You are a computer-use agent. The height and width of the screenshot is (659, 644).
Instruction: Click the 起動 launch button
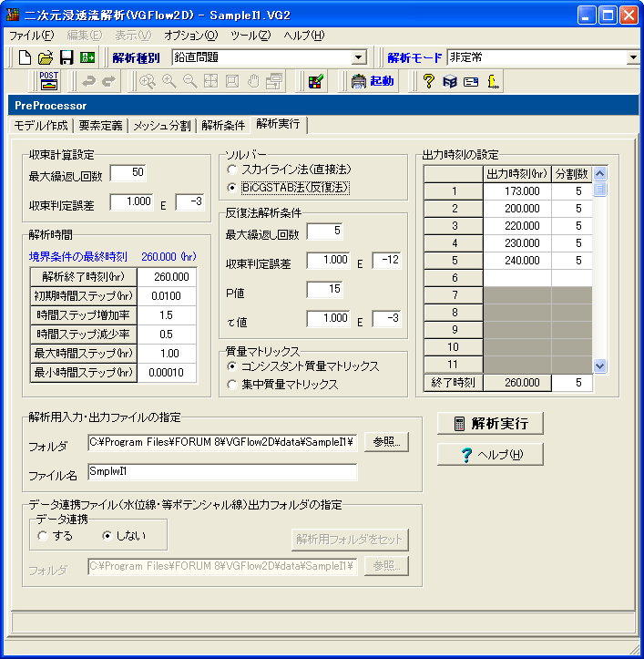click(x=373, y=81)
